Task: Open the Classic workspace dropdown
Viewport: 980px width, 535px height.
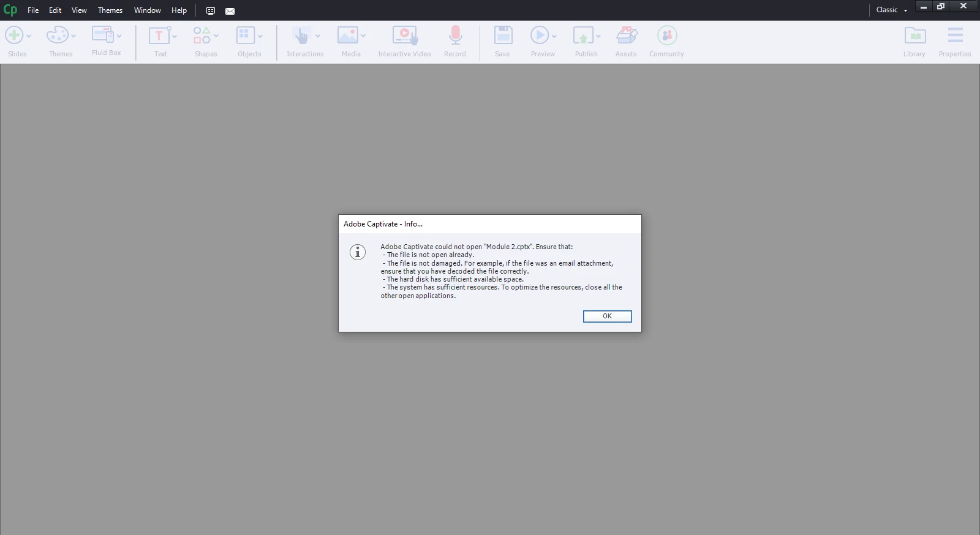Action: [x=892, y=10]
